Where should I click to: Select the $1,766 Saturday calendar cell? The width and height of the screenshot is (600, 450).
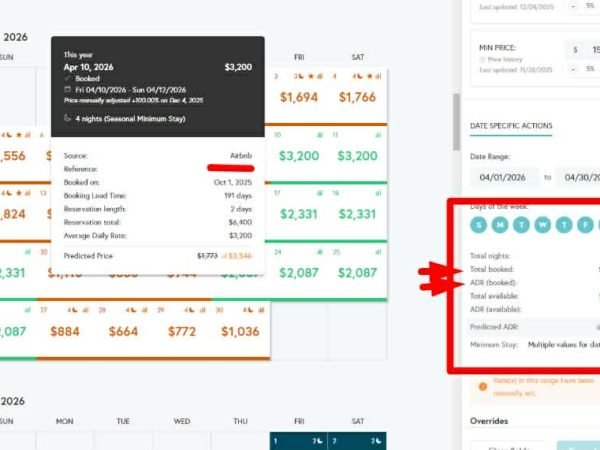click(x=357, y=97)
